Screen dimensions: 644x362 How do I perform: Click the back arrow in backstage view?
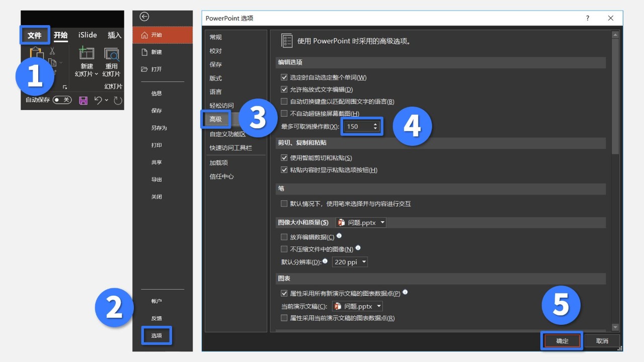pyautogui.click(x=144, y=17)
